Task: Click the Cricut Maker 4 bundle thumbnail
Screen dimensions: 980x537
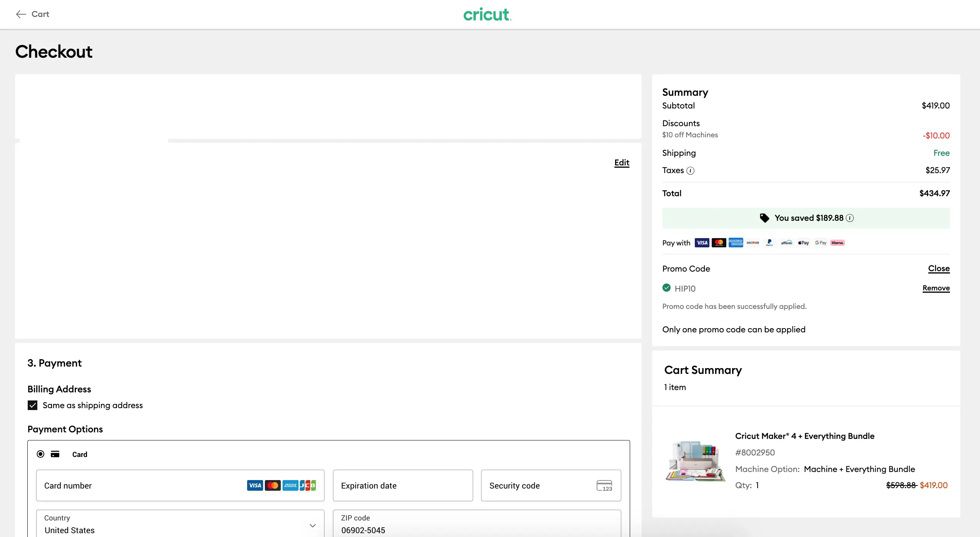Action: pos(695,461)
